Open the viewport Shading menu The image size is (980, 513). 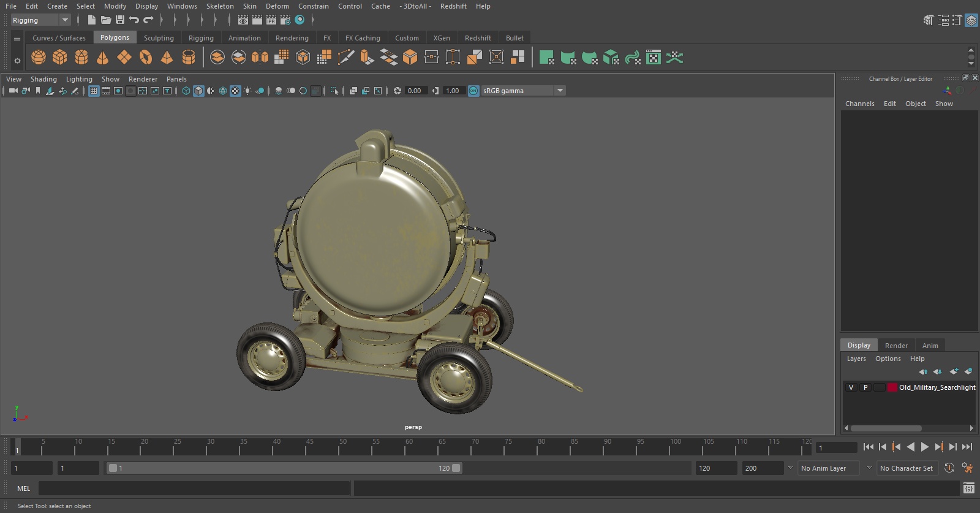43,79
